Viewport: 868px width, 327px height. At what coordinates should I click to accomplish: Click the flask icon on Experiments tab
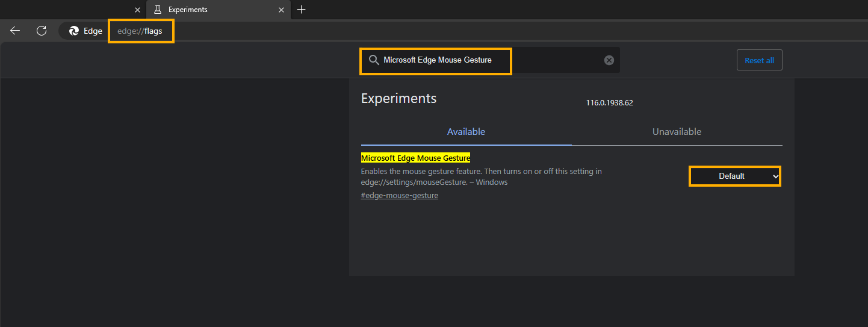158,10
